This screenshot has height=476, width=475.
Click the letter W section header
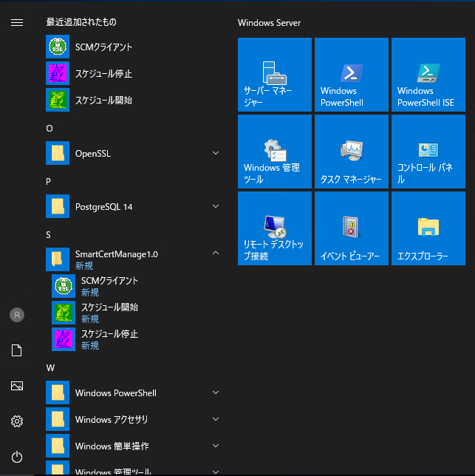point(50,368)
